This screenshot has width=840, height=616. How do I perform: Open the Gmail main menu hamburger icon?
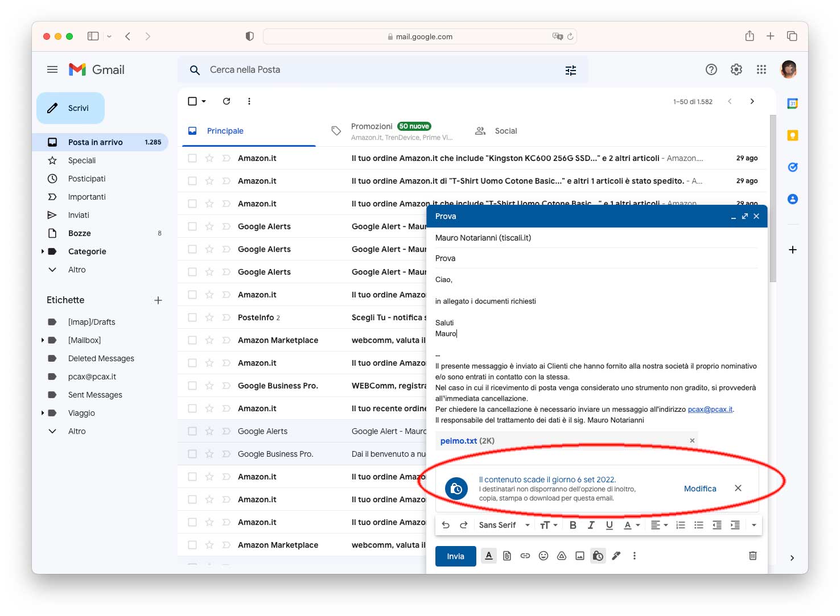click(52, 69)
